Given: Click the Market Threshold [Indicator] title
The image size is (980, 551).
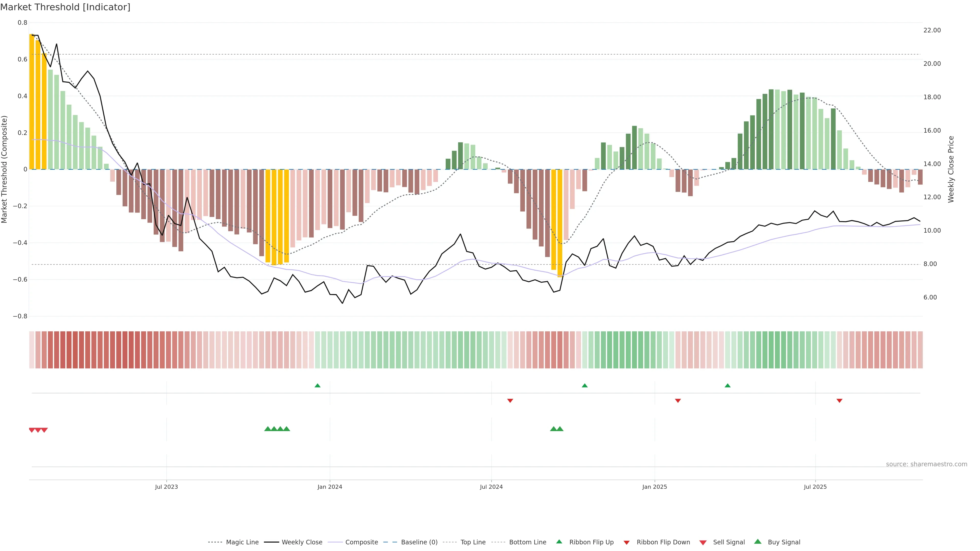Looking at the screenshot, I should point(65,7).
